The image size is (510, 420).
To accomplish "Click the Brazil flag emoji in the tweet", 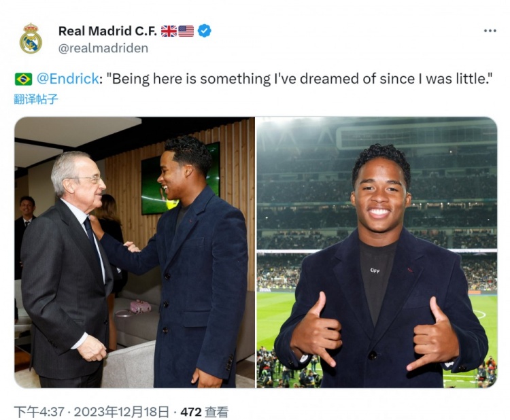I will [23, 79].
